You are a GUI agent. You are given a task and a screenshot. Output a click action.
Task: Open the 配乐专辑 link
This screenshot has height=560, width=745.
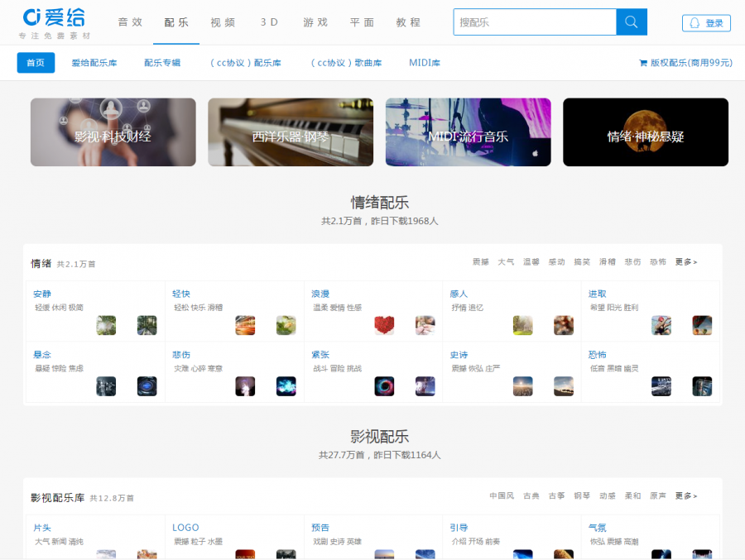[x=162, y=63]
